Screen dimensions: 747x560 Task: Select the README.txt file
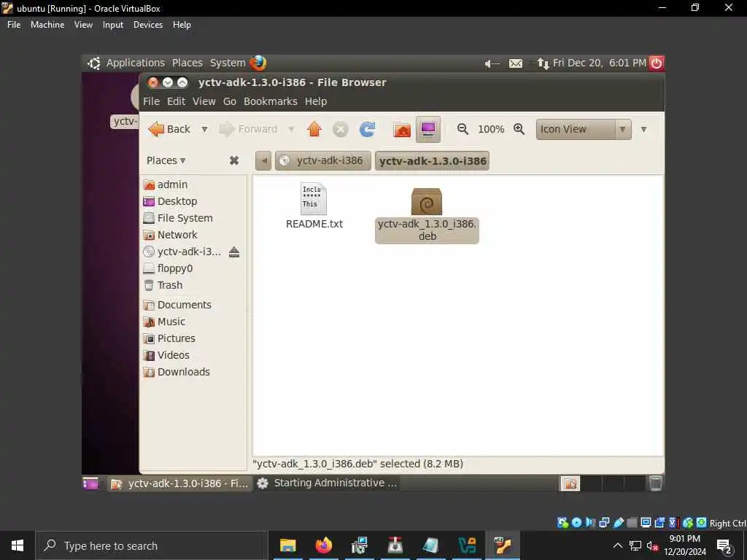tap(314, 206)
